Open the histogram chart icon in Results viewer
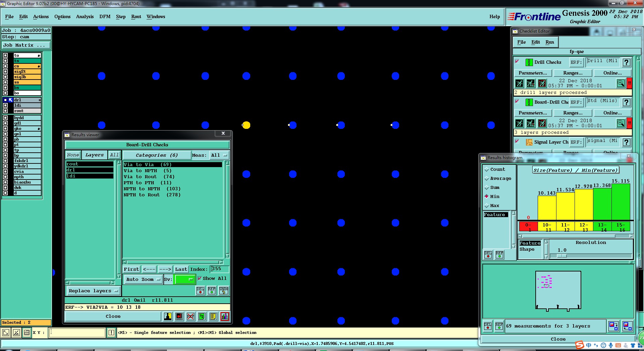 225,316
